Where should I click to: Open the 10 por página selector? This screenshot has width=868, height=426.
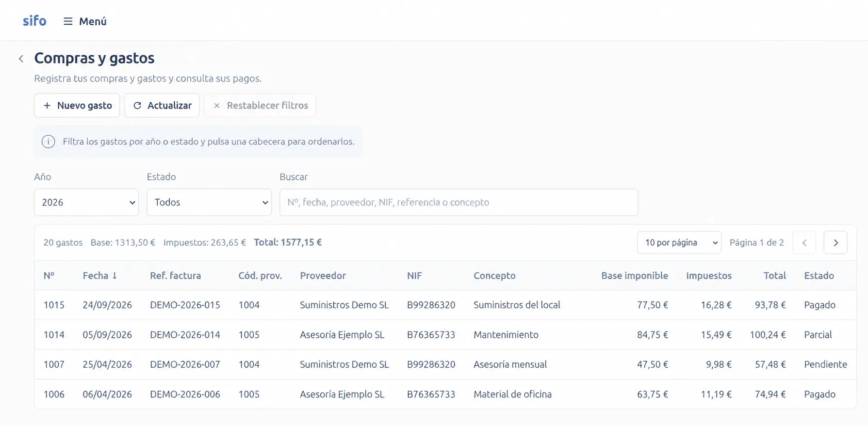pyautogui.click(x=679, y=242)
